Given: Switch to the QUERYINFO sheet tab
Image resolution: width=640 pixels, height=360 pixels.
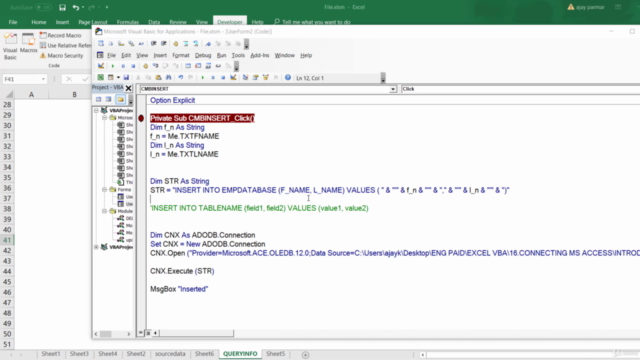Looking at the screenshot, I should [x=240, y=353].
